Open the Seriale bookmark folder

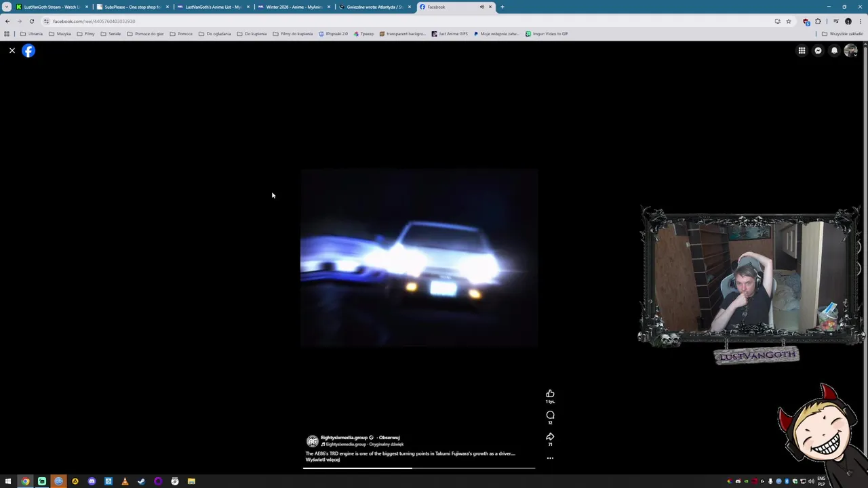point(111,33)
